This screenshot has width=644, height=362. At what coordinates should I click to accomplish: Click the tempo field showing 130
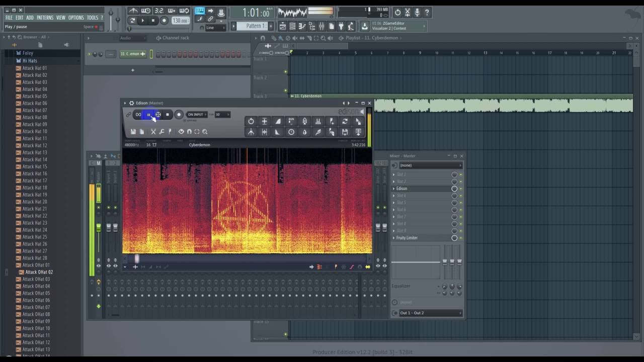(x=180, y=21)
